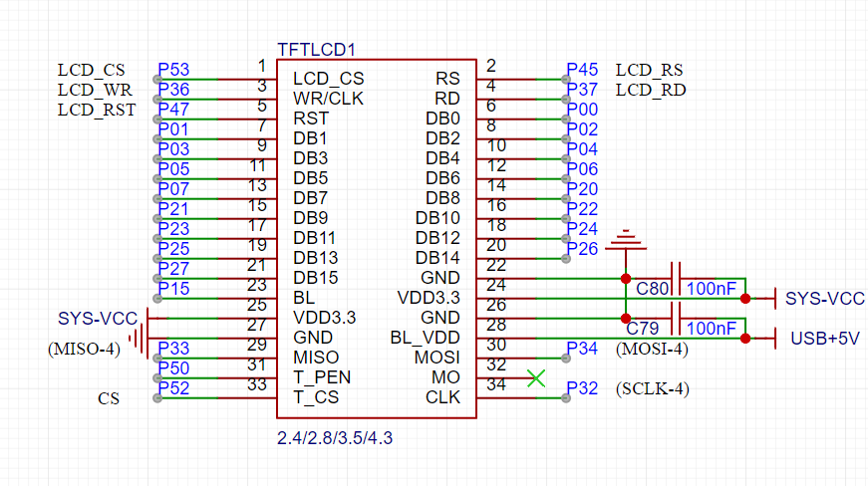Click the 2.4/2.8/3.5/4.3 component value label
The height and width of the screenshot is (486, 868).
tap(335, 438)
